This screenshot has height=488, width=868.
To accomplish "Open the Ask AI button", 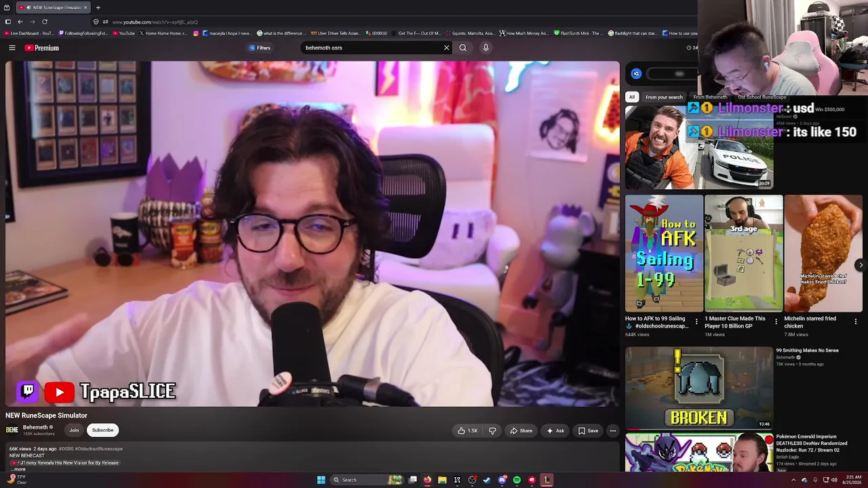I will [x=555, y=430].
